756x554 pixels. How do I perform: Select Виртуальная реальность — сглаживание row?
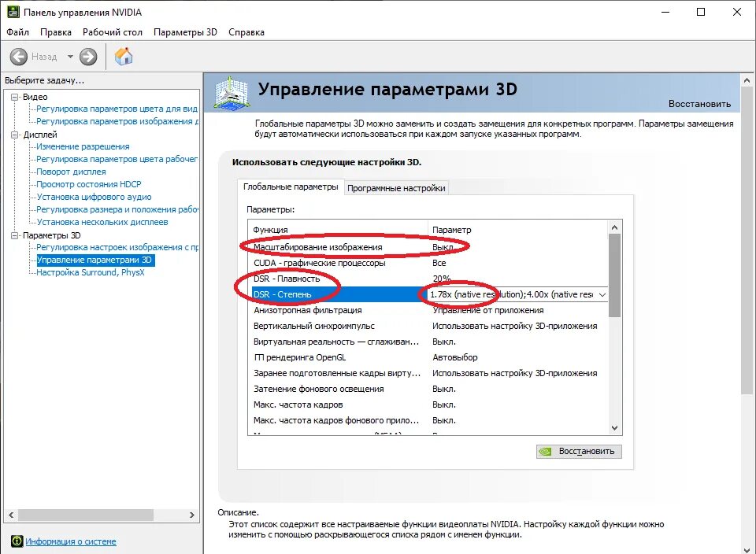(428, 342)
